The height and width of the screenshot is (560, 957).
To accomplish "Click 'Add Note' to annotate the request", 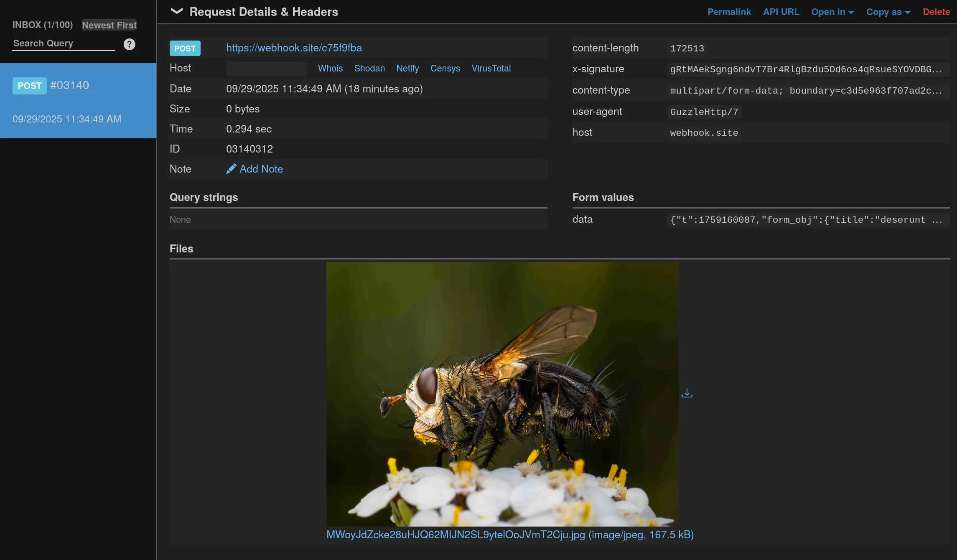I will pyautogui.click(x=261, y=168).
